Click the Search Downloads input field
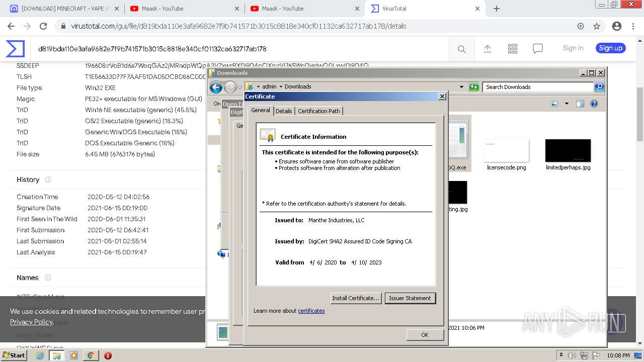 [x=538, y=87]
